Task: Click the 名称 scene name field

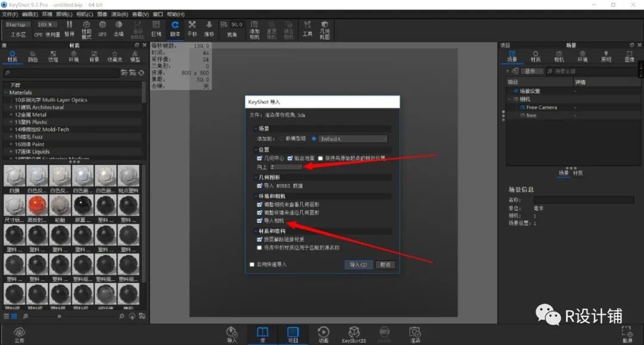Action: [x=584, y=200]
